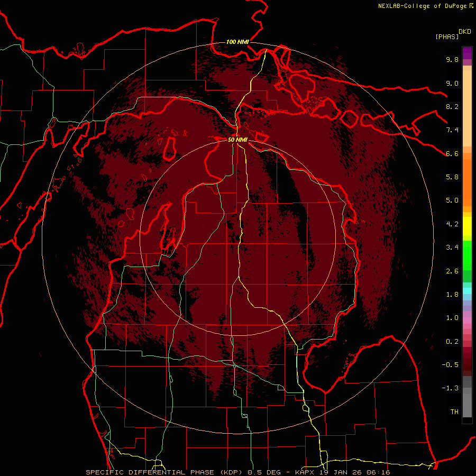Click the NEXLAB-College of DuPage watermark text
Image resolution: width=476 pixels, height=476 pixels.
423,6
